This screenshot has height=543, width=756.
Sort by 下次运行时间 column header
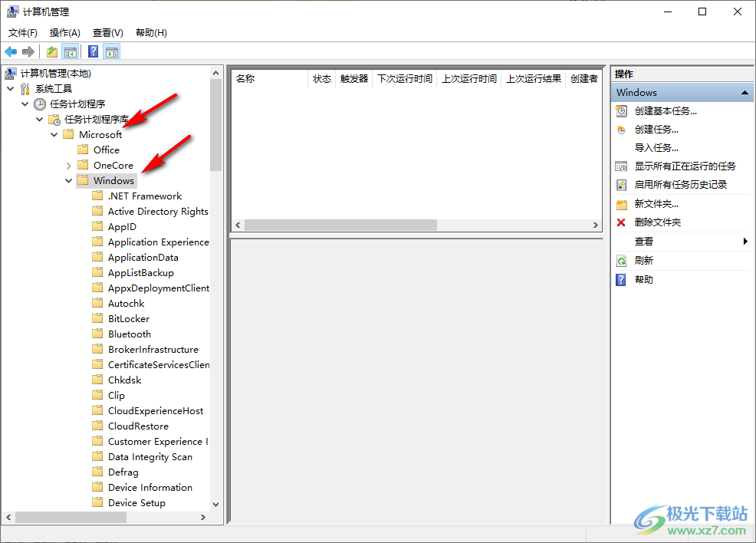405,78
